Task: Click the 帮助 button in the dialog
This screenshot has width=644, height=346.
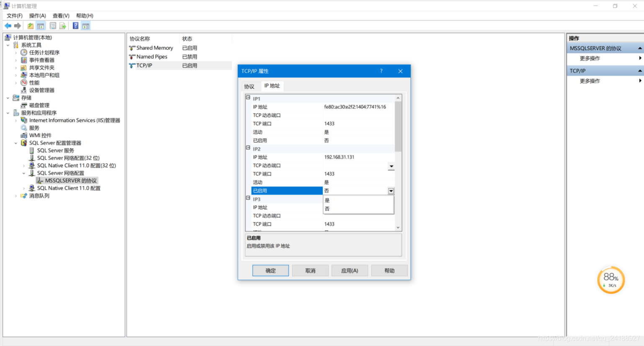Action: [389, 271]
